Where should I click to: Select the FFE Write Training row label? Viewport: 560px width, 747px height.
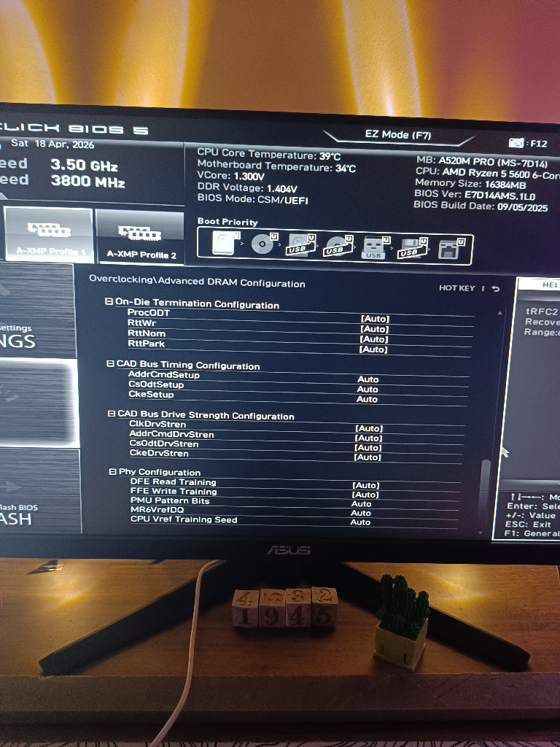[174, 491]
